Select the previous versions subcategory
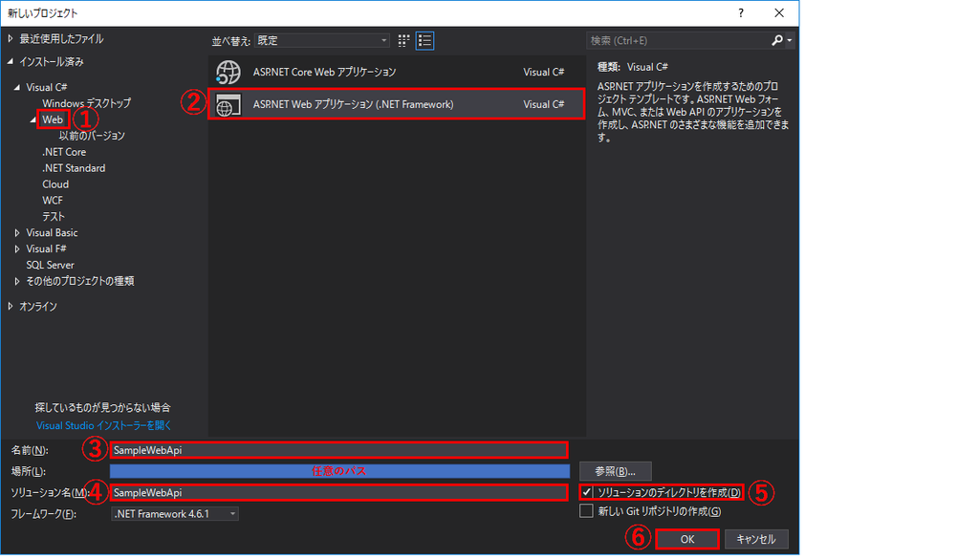 pyautogui.click(x=92, y=136)
